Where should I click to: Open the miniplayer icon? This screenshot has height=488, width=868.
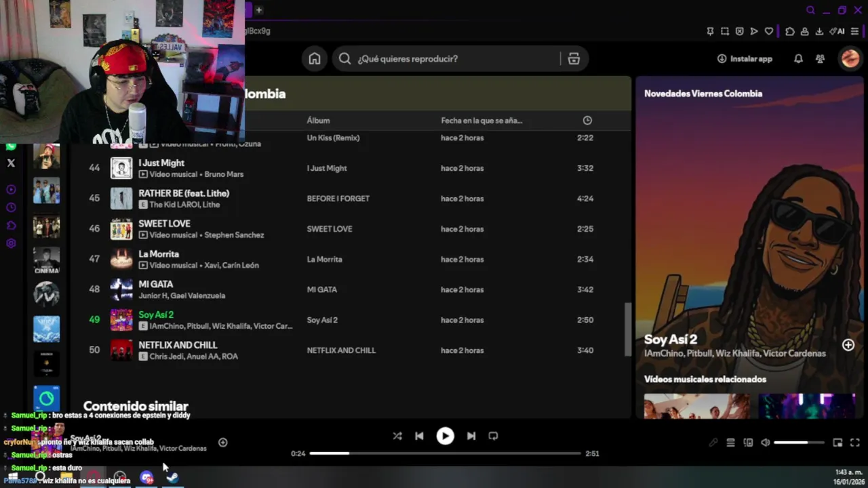click(x=837, y=443)
